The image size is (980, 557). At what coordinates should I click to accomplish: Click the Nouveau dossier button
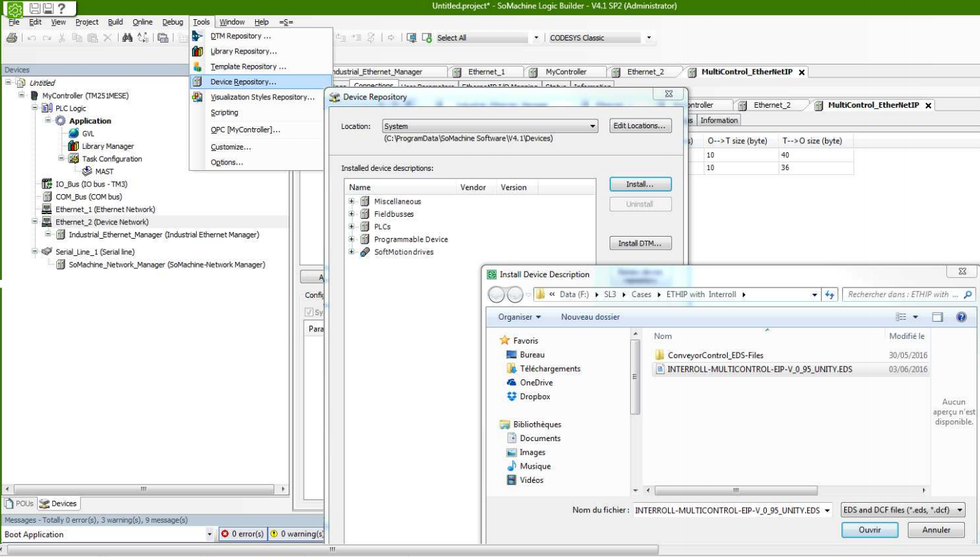(590, 317)
